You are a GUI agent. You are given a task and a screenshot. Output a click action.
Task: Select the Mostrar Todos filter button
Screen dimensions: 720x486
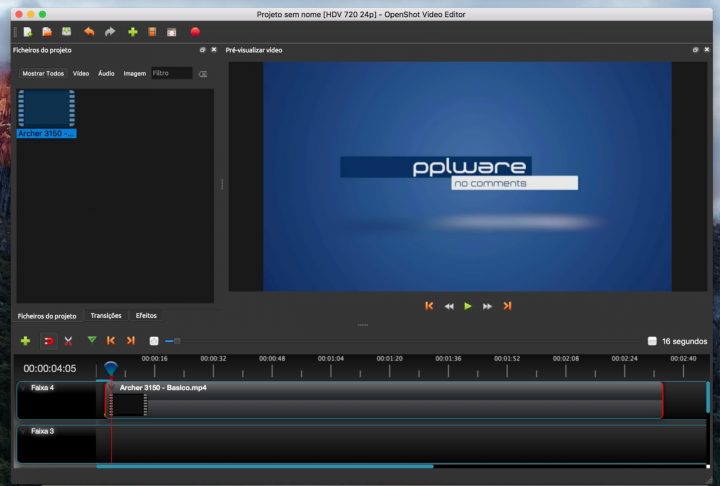tap(42, 73)
